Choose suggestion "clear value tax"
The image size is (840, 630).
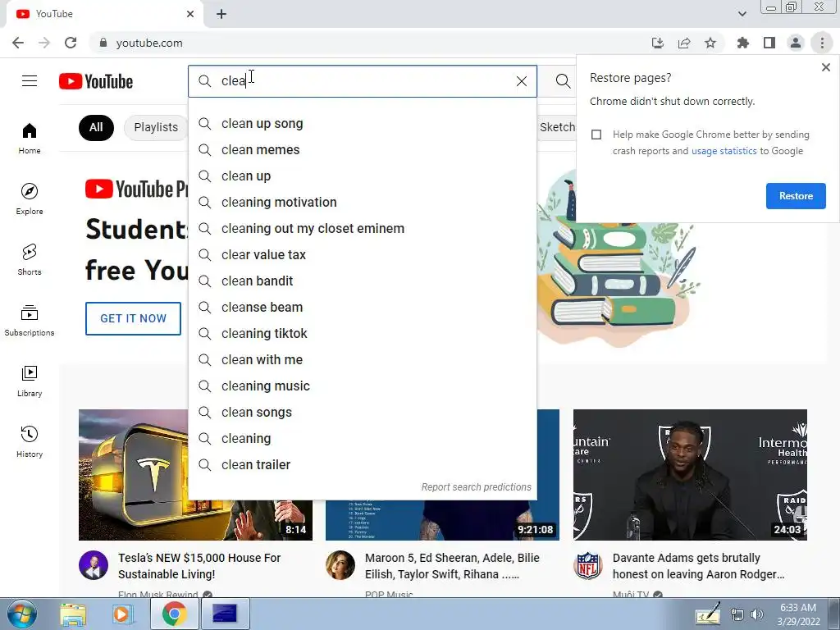[x=362, y=255]
